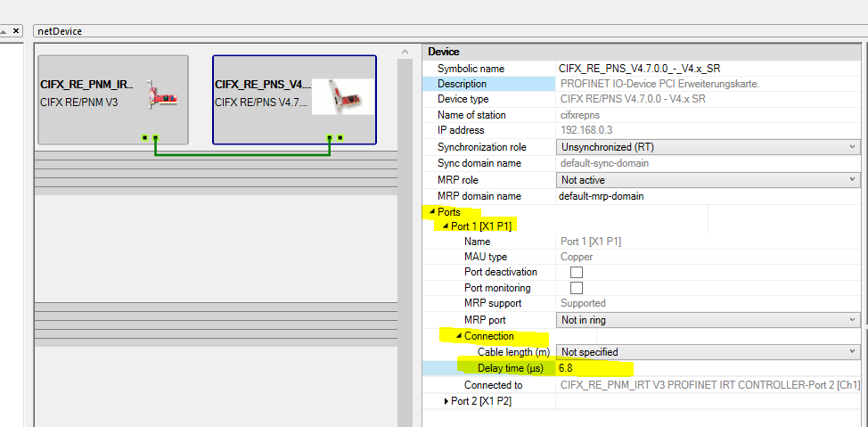Viewport: 868px width, 427px height.
Task: Click the IP address value 192.168.0.3
Action: 585,130
